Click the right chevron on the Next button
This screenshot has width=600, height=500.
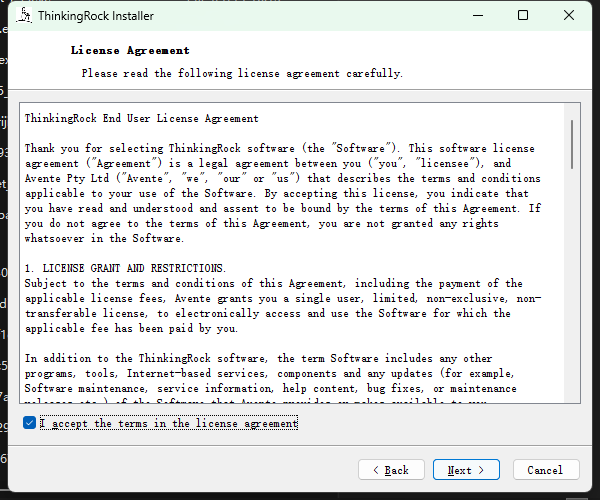click(x=481, y=470)
